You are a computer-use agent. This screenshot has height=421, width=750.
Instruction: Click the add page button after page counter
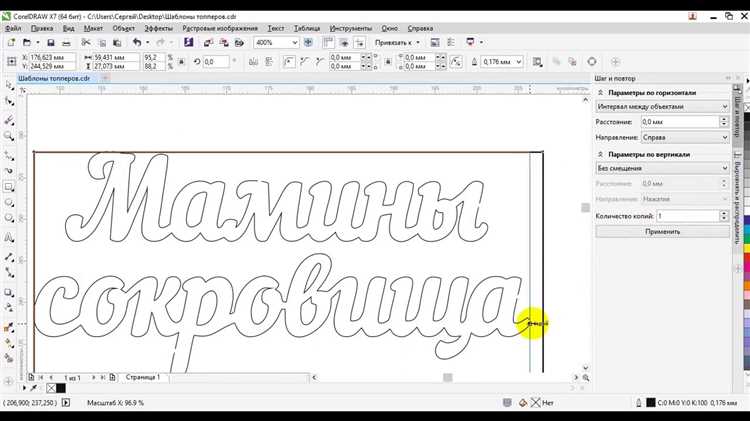point(112,377)
